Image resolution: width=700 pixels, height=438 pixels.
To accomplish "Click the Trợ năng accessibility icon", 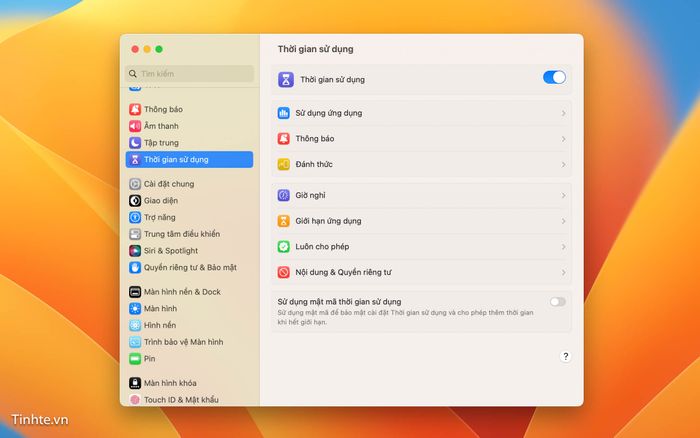I will (135, 217).
